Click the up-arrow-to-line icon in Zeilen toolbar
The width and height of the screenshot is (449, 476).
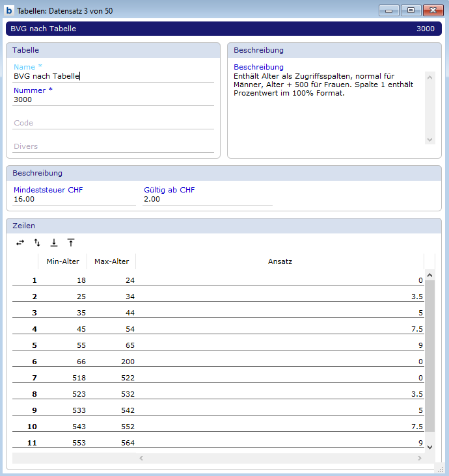pos(71,243)
